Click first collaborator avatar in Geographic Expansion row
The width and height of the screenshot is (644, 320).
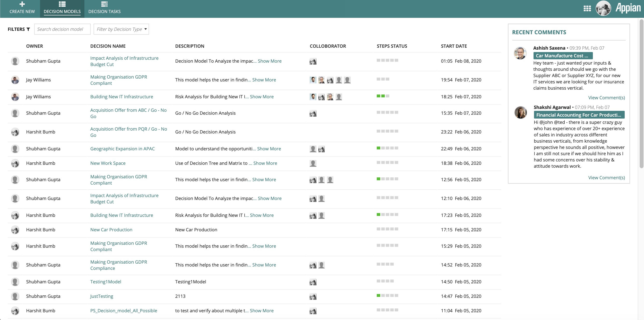click(313, 149)
